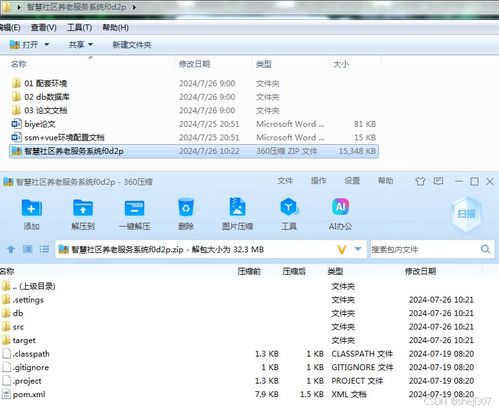
Task: Click the 扫描 (Scan) hexagon button
Action: click(466, 214)
